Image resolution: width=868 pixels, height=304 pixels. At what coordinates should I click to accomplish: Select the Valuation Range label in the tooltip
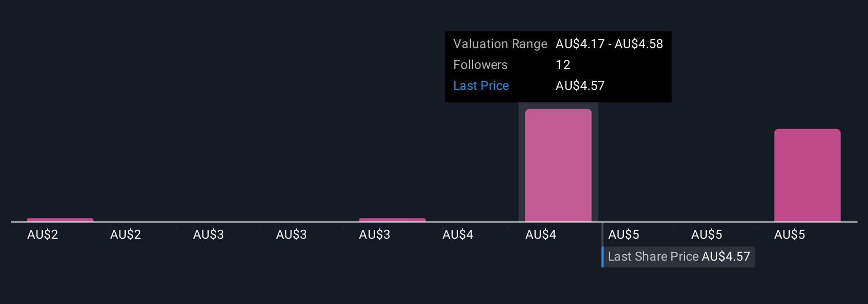[x=500, y=44]
